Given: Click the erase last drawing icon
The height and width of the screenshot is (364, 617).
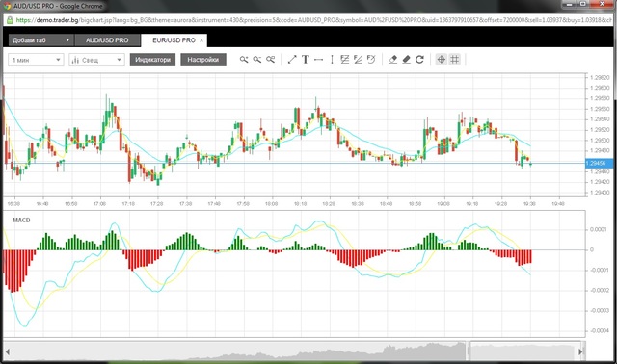Looking at the screenshot, I should click(393, 60).
